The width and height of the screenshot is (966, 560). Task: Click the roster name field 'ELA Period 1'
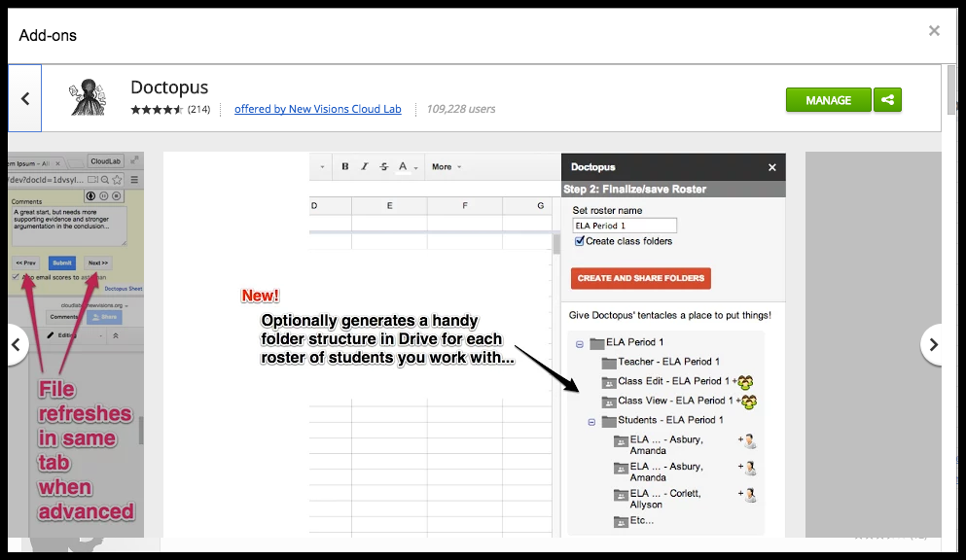coord(625,226)
